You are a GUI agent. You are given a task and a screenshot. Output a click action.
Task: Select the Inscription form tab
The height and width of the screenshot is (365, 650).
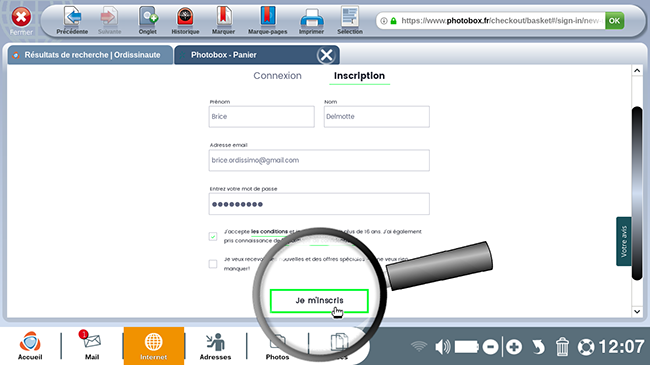359,76
